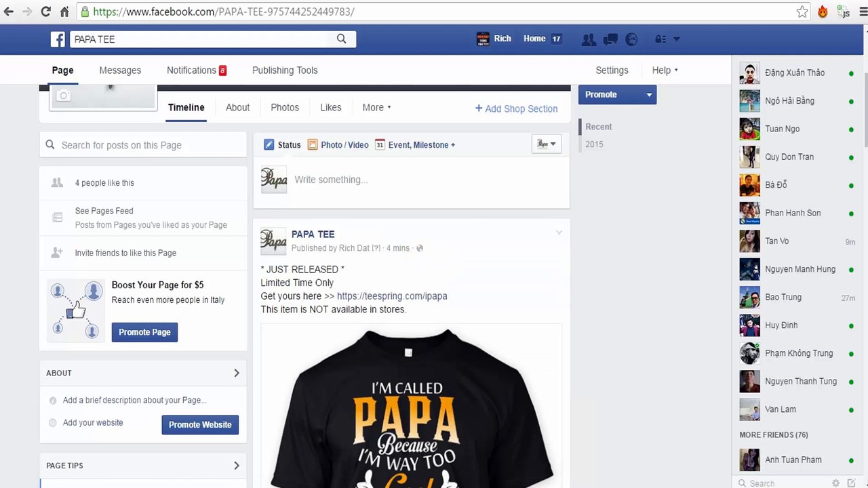Click chat settings gear icon
Image resolution: width=868 pixels, height=488 pixels.
(835, 483)
